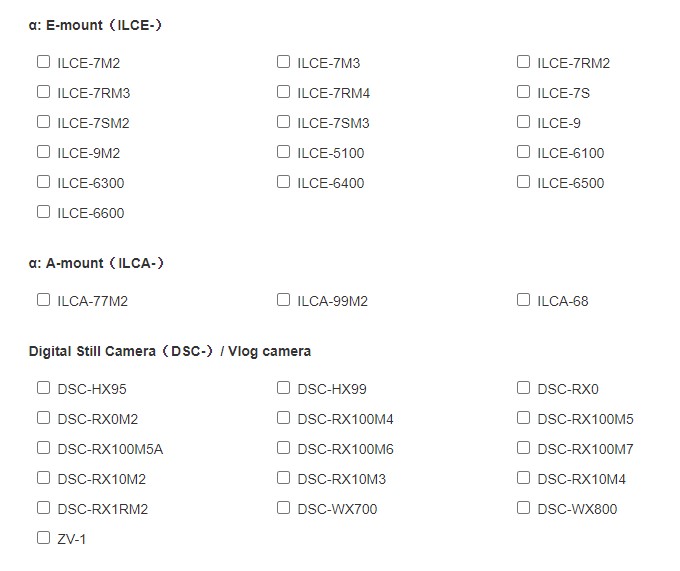Enable the ILCE-6400 checkbox
This screenshot has height=571, width=680.
pyautogui.click(x=283, y=182)
